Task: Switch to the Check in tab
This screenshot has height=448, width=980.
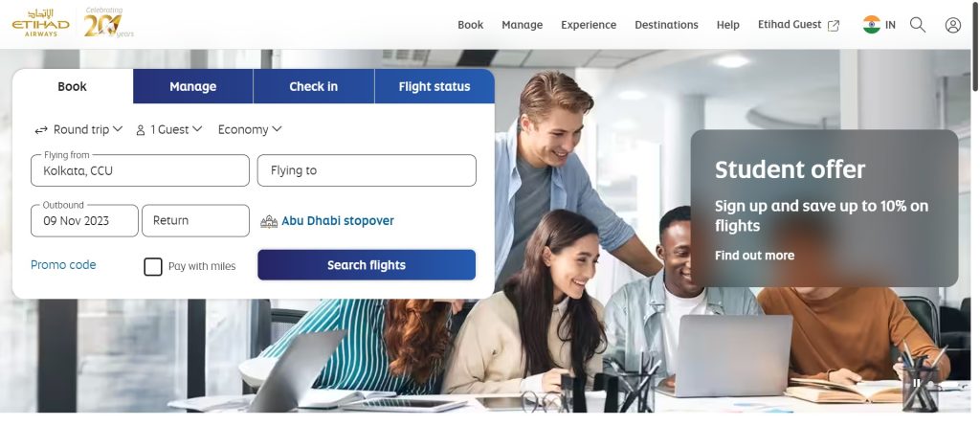Action: pos(314,86)
